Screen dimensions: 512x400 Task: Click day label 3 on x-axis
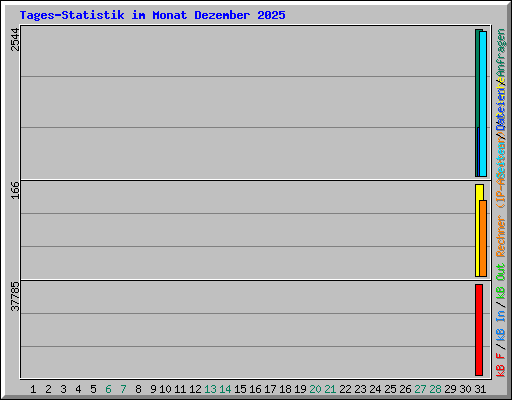(x=63, y=389)
